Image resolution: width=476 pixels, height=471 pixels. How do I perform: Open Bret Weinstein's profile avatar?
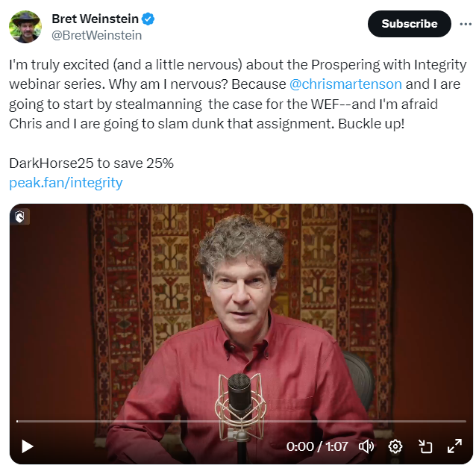(25, 27)
